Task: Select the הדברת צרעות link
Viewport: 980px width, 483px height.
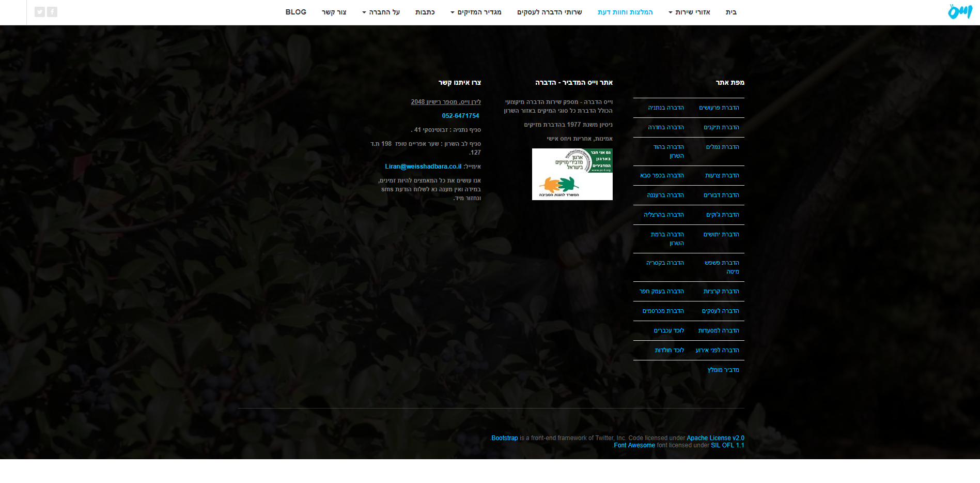Action: [x=722, y=175]
